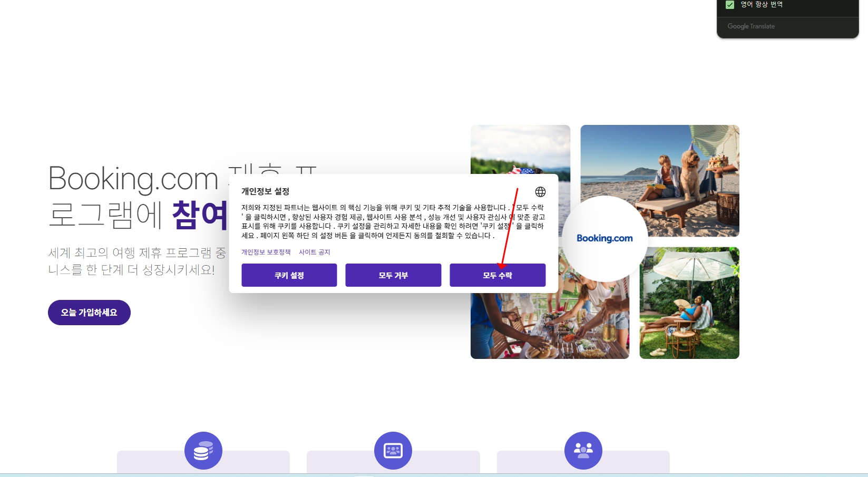Click the group presentation screen icon
The height and width of the screenshot is (477, 868).
[393, 451]
